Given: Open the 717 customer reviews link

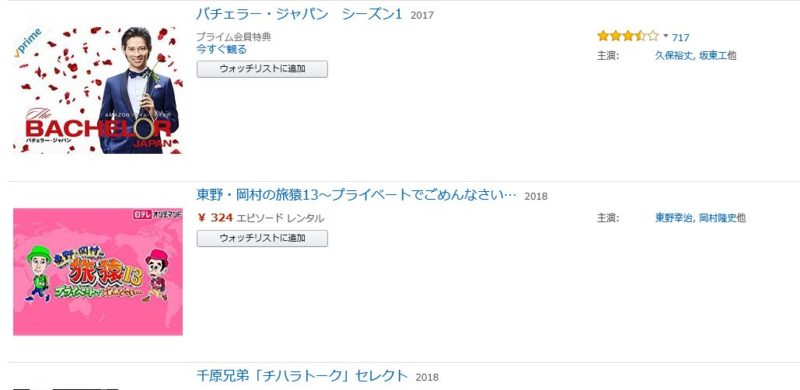Looking at the screenshot, I should 681,37.
